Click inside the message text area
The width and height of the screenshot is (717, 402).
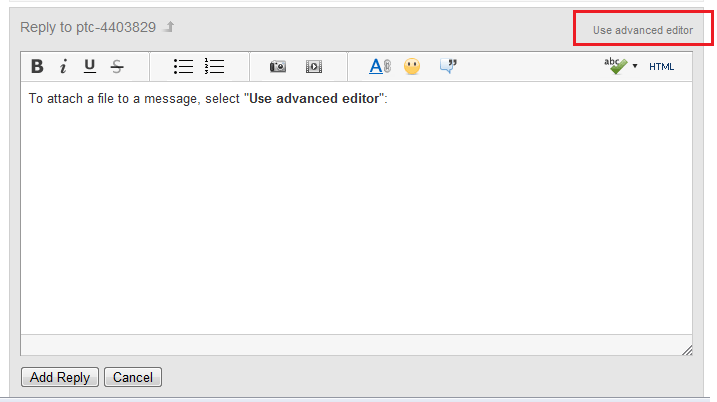point(356,208)
